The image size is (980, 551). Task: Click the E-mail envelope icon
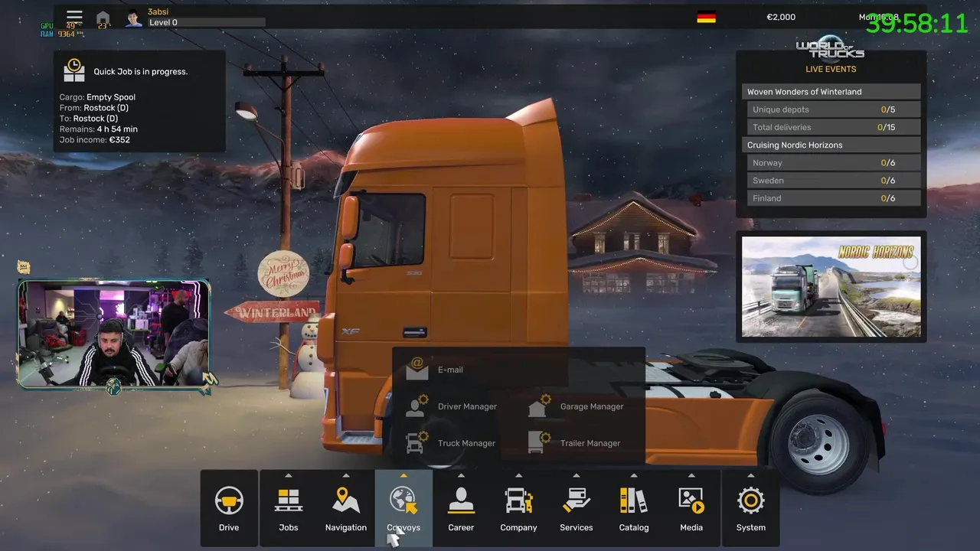pyautogui.click(x=416, y=369)
